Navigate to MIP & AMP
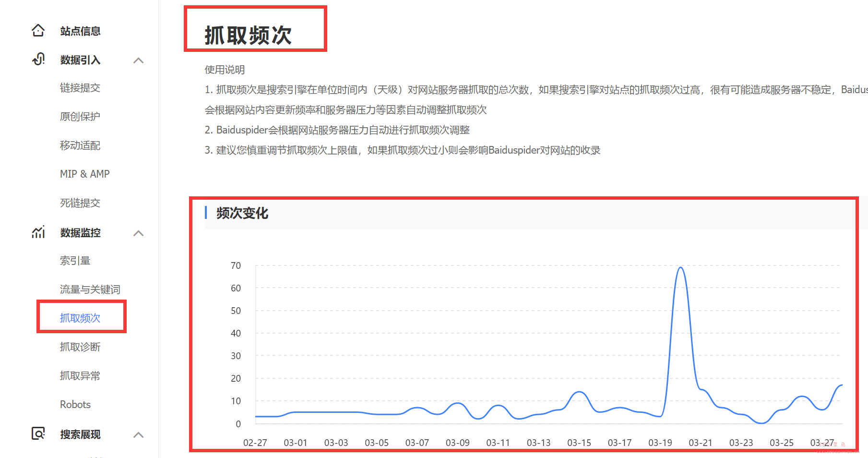 (85, 174)
